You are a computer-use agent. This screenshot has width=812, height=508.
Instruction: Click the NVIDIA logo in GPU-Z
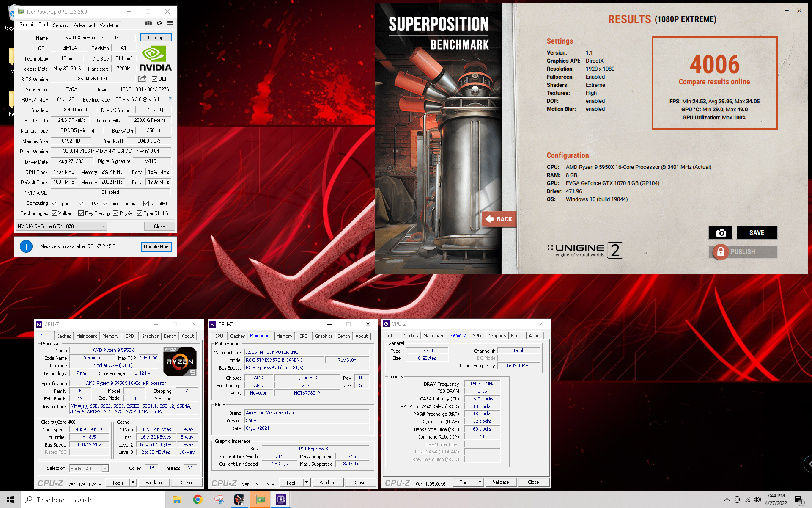(155, 58)
